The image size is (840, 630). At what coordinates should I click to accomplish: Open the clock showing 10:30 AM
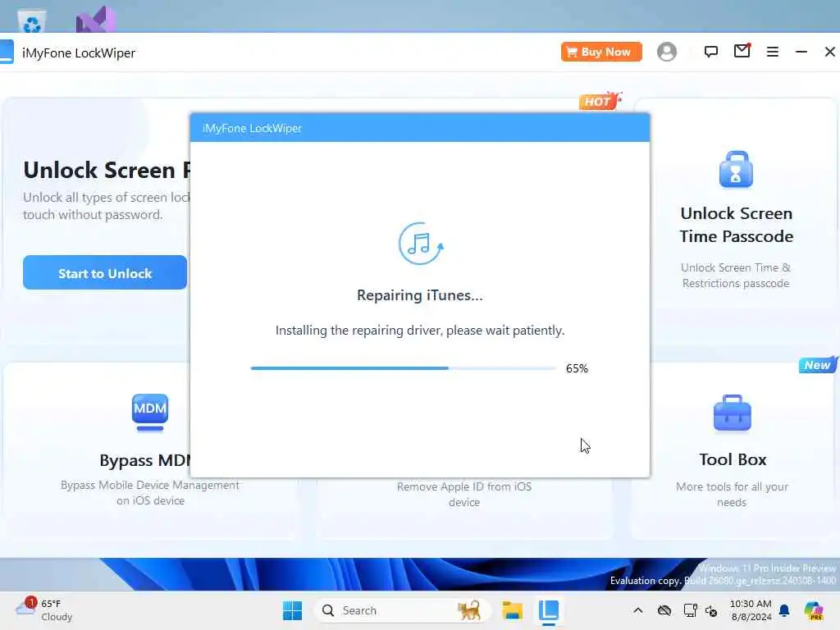pos(751,610)
